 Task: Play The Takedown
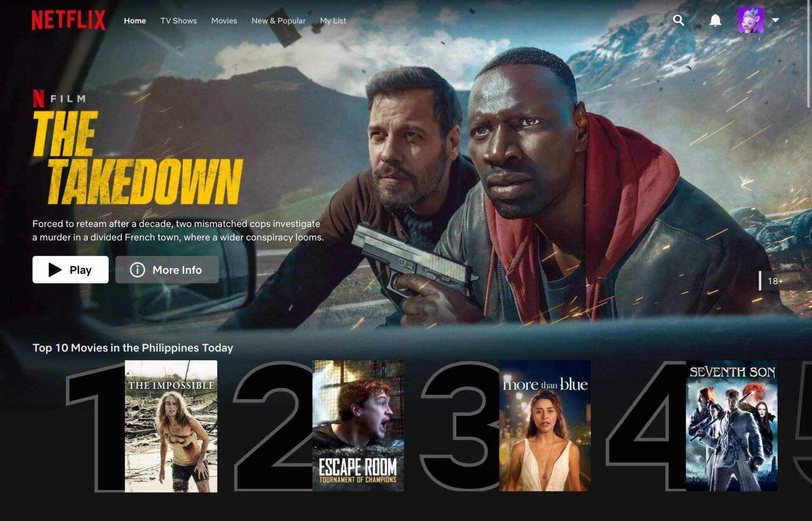[x=71, y=270]
